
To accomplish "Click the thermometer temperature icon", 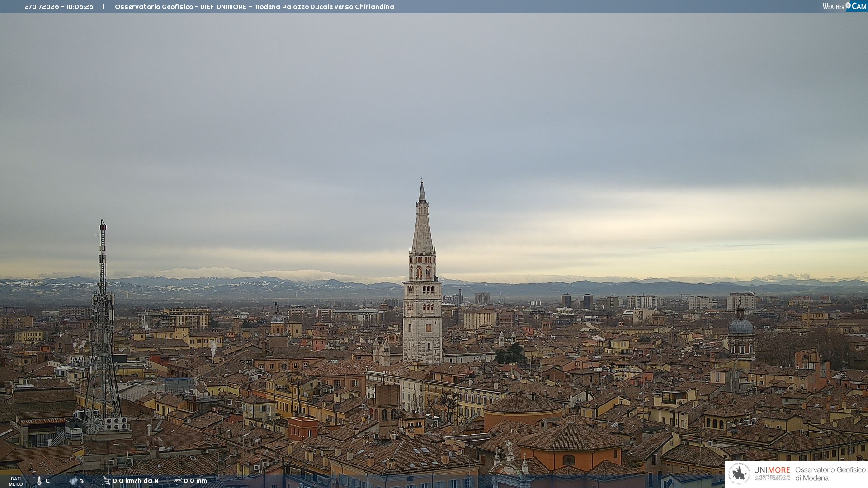I will click(39, 481).
